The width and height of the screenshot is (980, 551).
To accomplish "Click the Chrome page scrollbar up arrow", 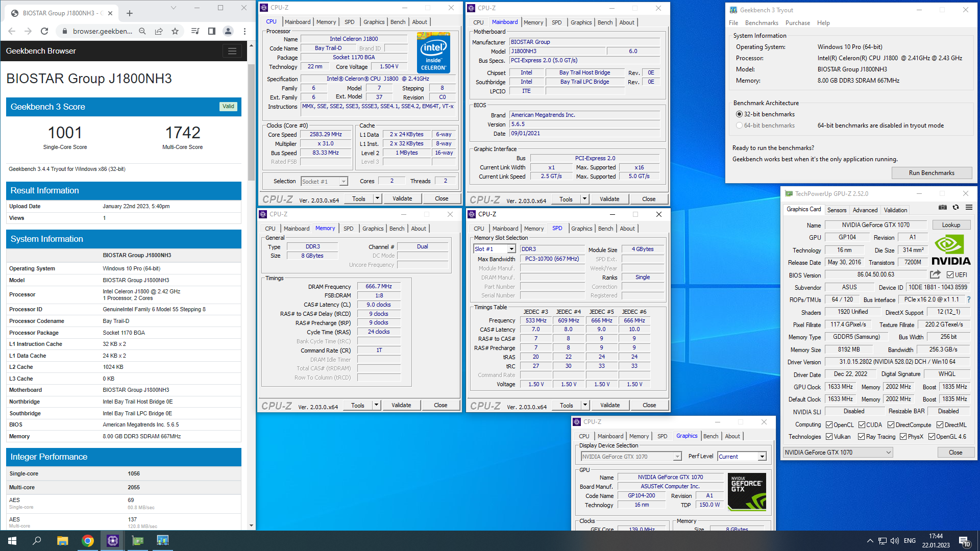I will coord(251,45).
